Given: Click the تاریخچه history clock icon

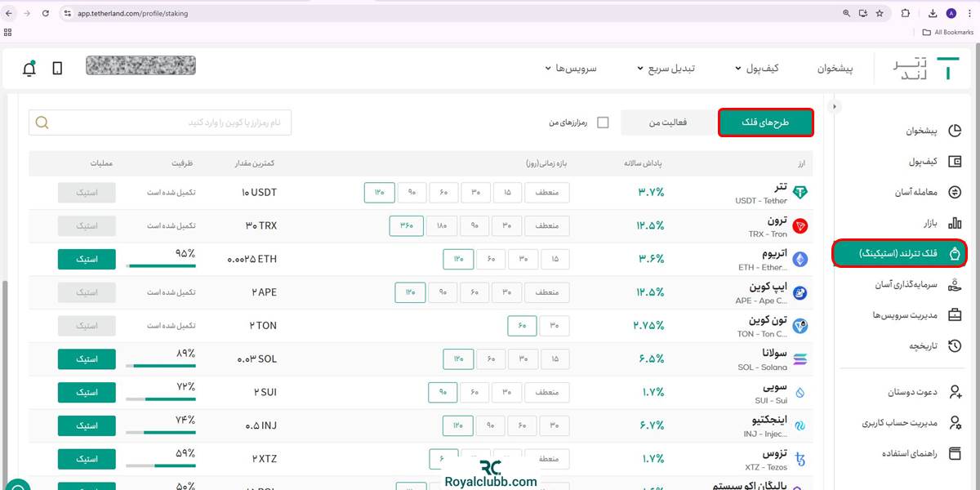Looking at the screenshot, I should coord(955,346).
